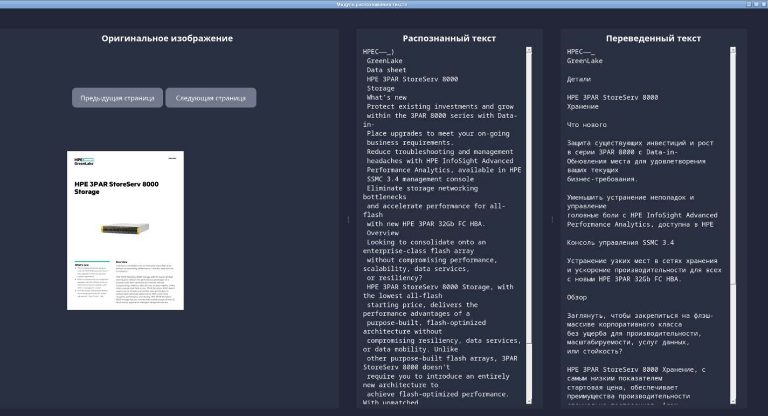Click the translated text scrollbar up arrow

pyautogui.click(x=733, y=50)
